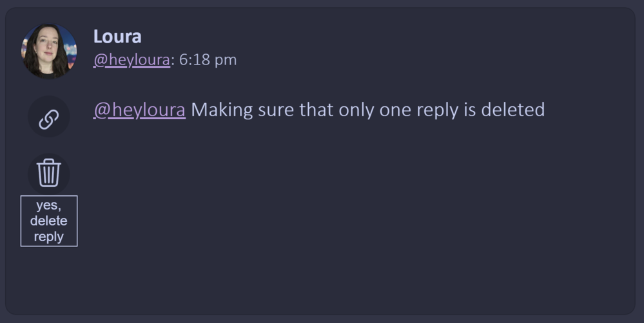Confirm with "yes, delete reply" button
644x323 pixels.
tap(49, 221)
